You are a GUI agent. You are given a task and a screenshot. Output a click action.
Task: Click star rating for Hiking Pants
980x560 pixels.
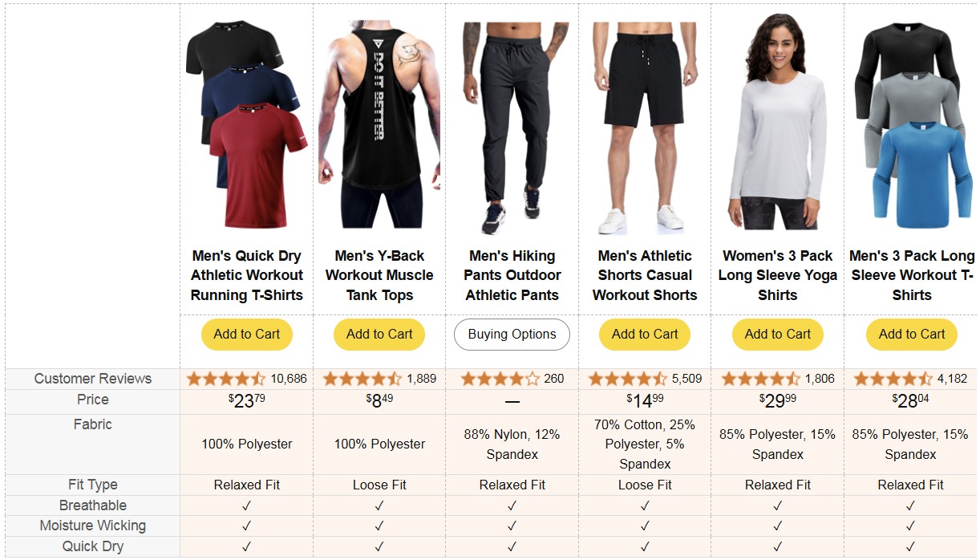point(500,379)
